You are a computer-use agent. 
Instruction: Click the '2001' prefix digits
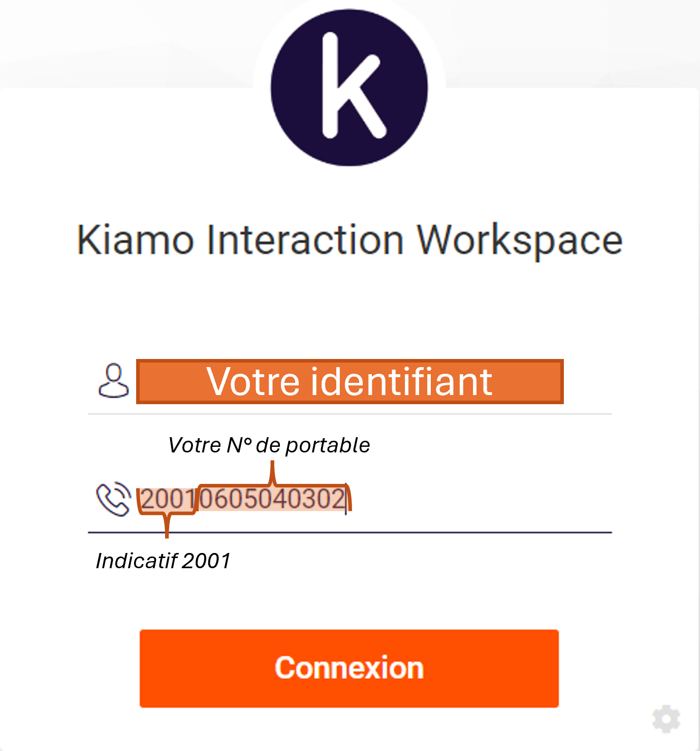click(167, 500)
